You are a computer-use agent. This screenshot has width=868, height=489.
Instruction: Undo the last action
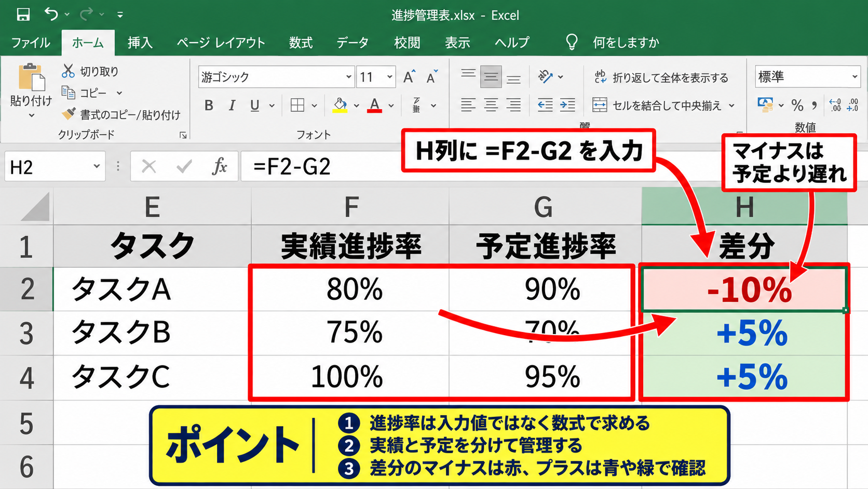(51, 14)
